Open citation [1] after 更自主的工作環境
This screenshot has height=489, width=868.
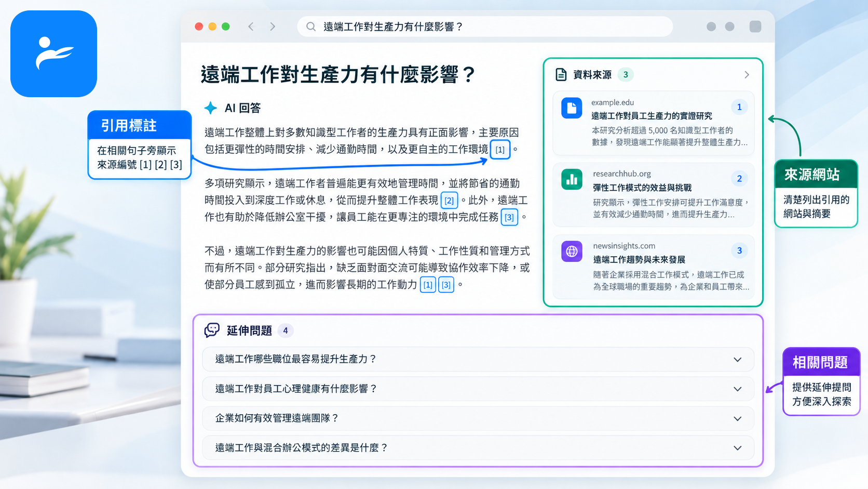[x=500, y=150]
